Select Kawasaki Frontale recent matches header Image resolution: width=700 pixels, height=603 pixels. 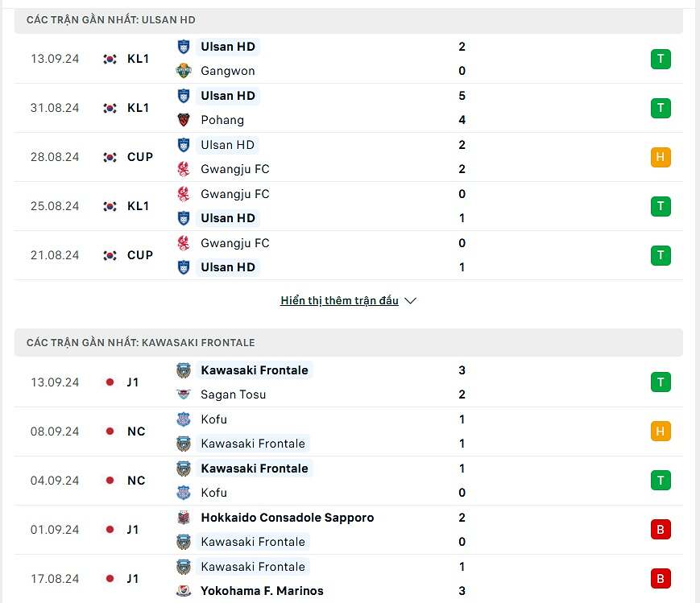pos(140,343)
